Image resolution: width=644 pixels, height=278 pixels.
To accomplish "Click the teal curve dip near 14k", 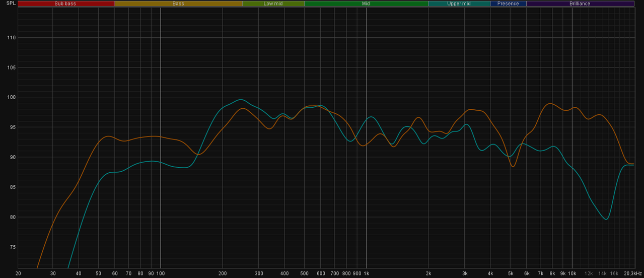I will click(606, 219).
